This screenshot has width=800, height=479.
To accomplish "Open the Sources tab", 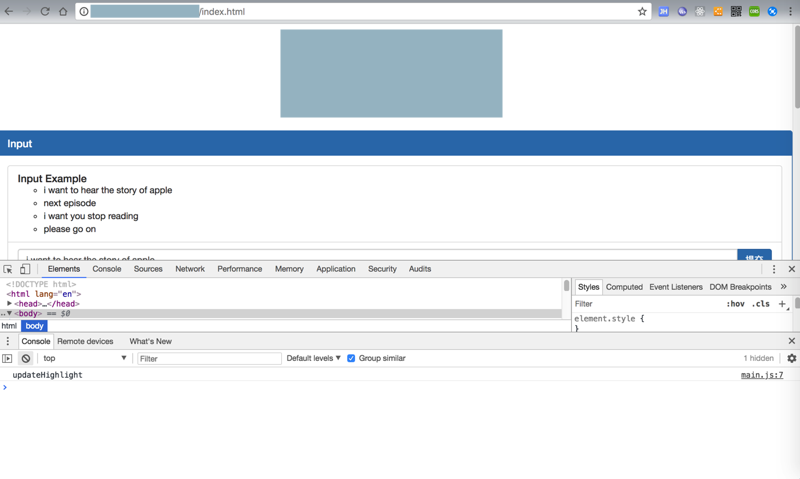I will pos(148,269).
